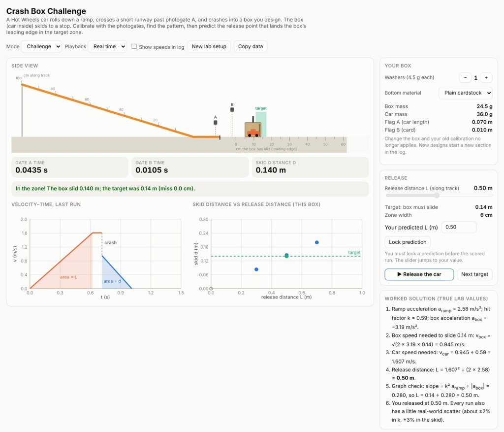Adjust the Release distance L slider
Screen dimensions: 504x432
(439, 195)
